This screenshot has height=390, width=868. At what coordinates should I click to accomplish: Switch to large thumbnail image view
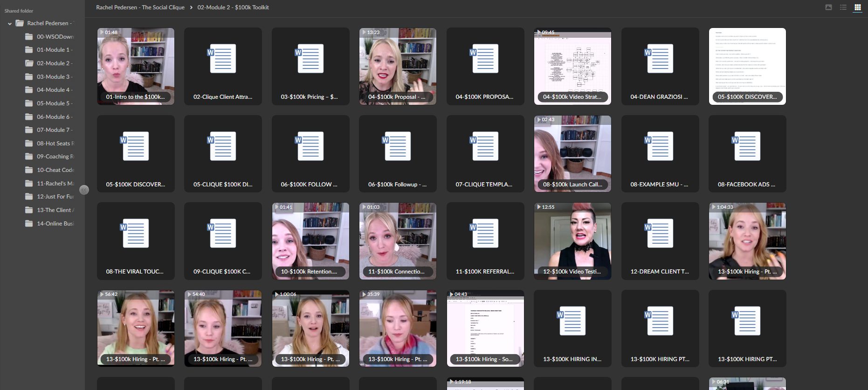828,7
